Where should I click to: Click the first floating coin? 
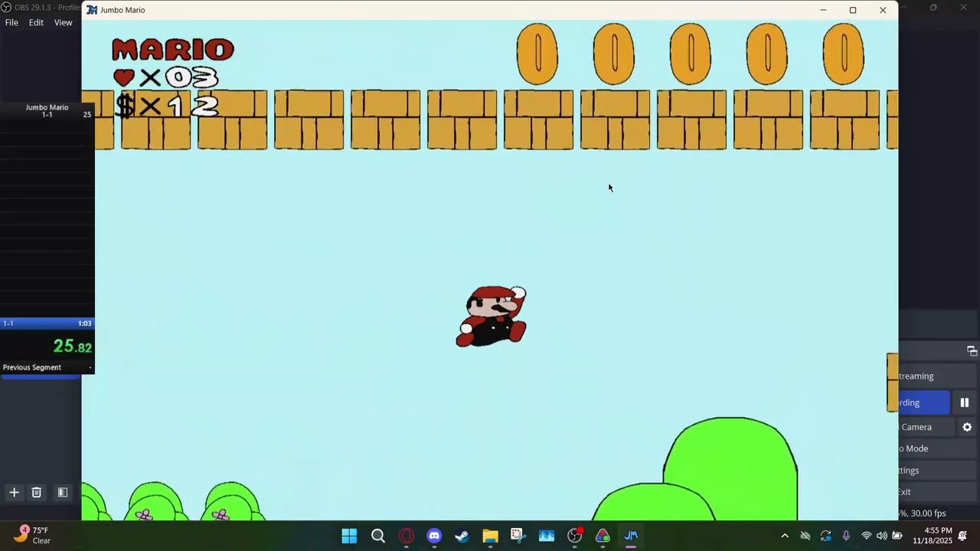pyautogui.click(x=537, y=54)
